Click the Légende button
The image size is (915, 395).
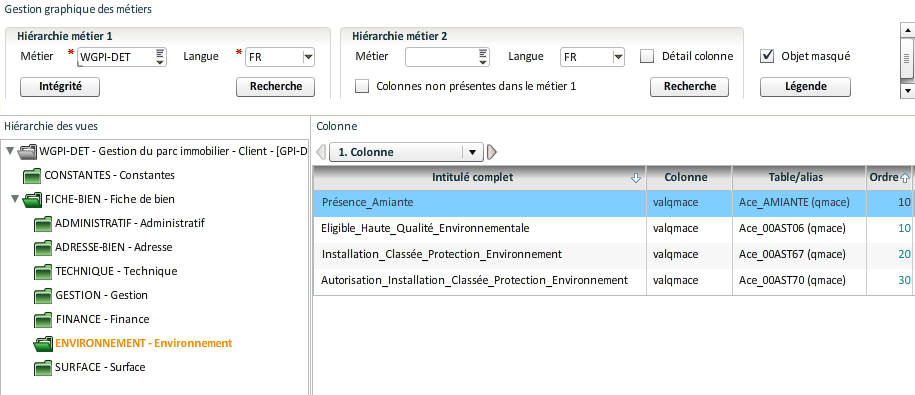coord(805,87)
